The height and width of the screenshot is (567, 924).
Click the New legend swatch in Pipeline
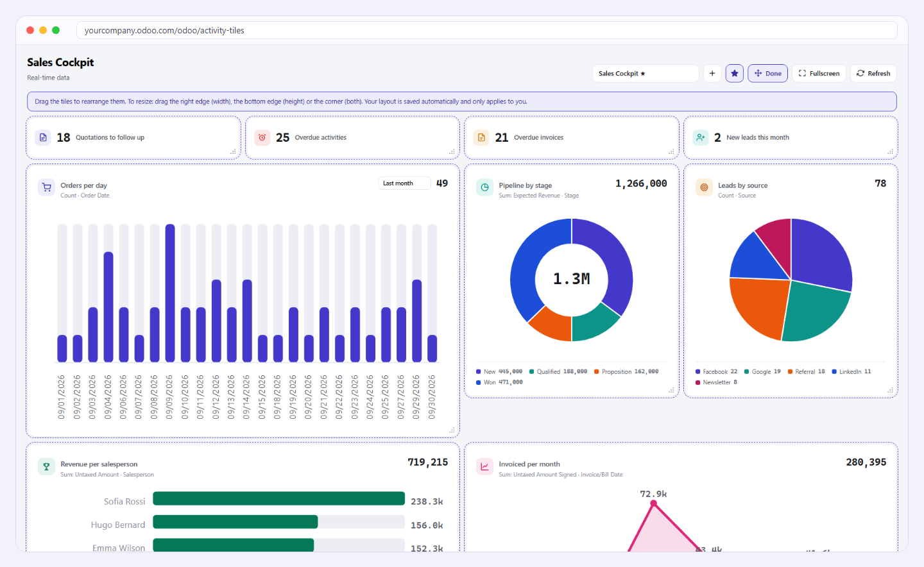click(x=479, y=372)
